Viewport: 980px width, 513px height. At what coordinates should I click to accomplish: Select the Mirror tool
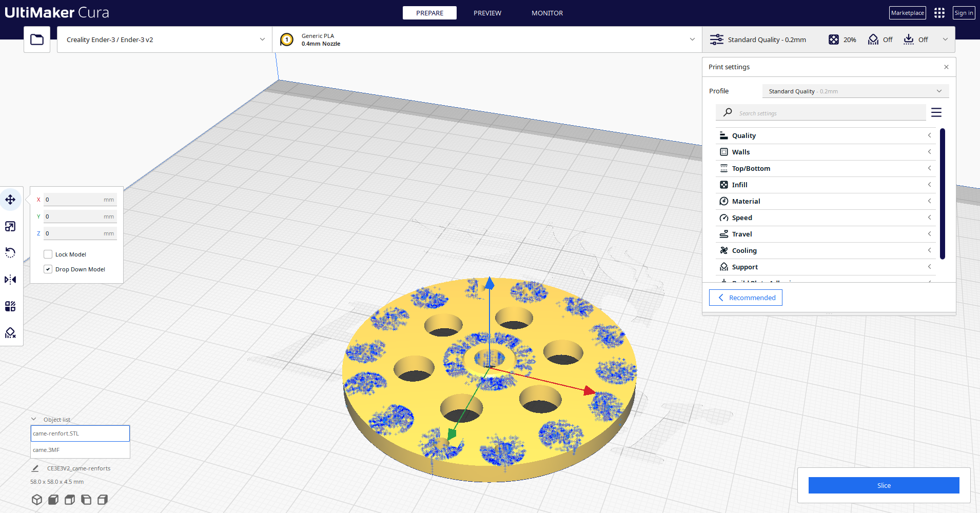pyautogui.click(x=11, y=280)
